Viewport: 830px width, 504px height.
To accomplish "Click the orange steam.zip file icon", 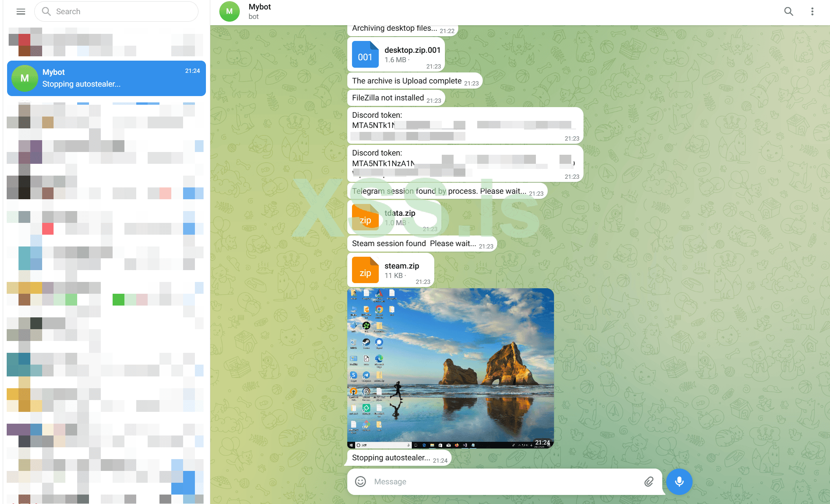I will [365, 270].
